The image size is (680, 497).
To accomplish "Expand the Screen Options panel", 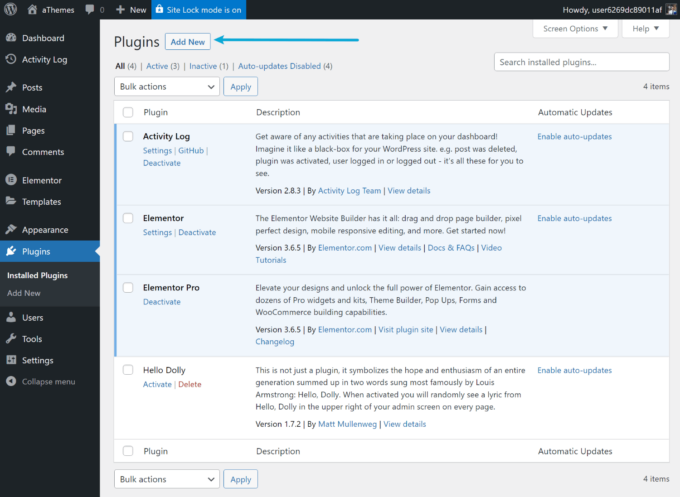I will pos(575,29).
